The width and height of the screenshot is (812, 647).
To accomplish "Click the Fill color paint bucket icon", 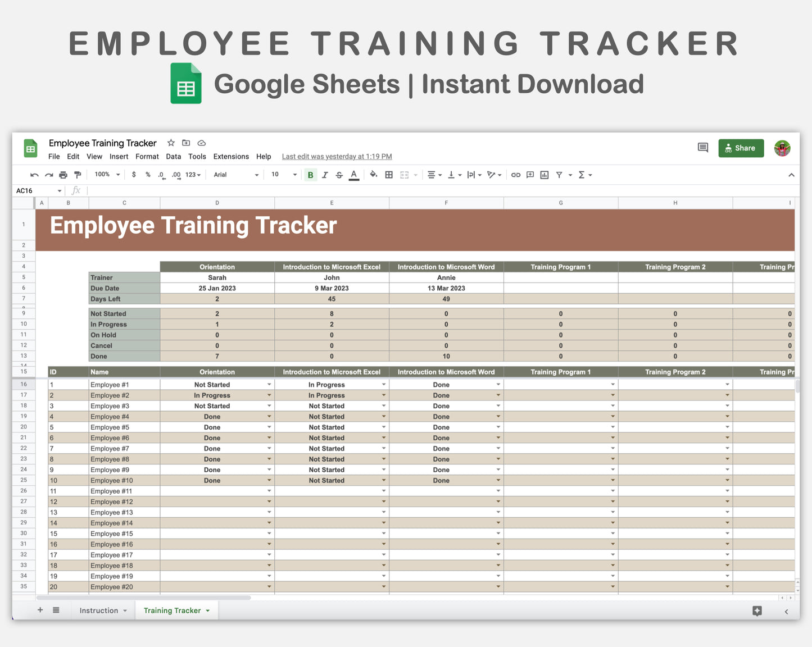I will click(374, 175).
